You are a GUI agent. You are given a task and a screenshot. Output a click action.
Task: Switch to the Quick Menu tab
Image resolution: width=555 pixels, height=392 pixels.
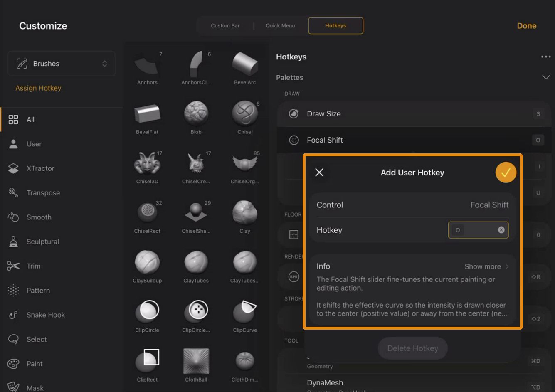pyautogui.click(x=280, y=25)
